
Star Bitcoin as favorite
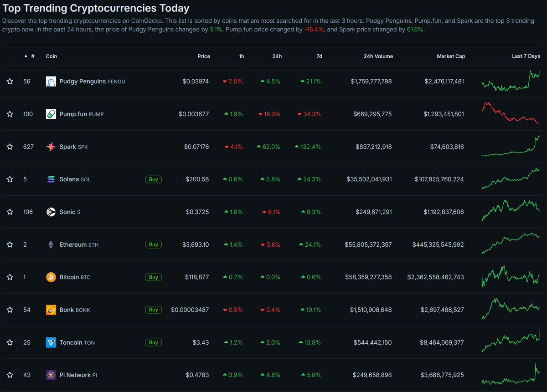click(10, 277)
